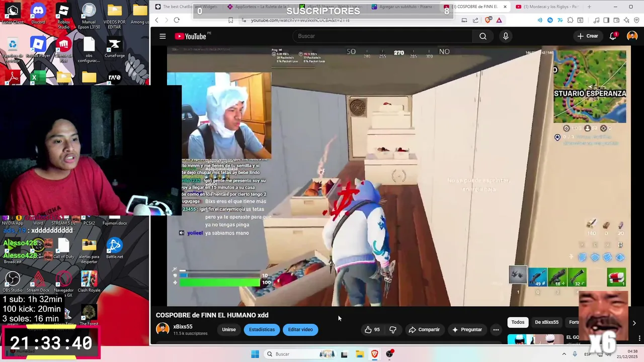Image resolution: width=644 pixels, height=362 pixels.
Task: Click the Unirse join button
Action: pos(229,330)
